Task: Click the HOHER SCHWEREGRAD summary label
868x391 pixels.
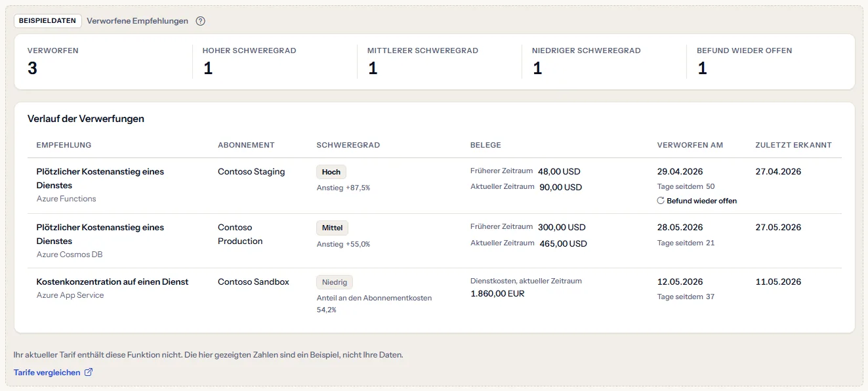Action: pos(249,51)
